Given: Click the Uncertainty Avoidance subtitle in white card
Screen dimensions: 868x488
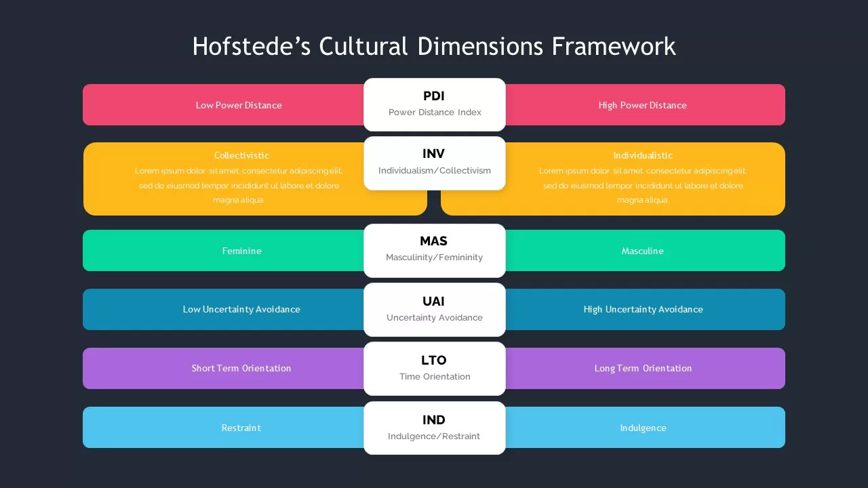Looking at the screenshot, I should pos(435,318).
